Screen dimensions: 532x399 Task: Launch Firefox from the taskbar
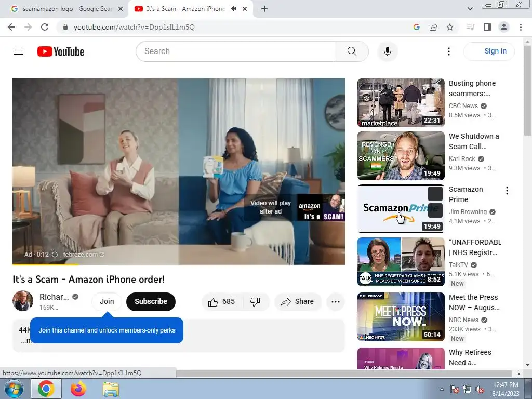78,389
